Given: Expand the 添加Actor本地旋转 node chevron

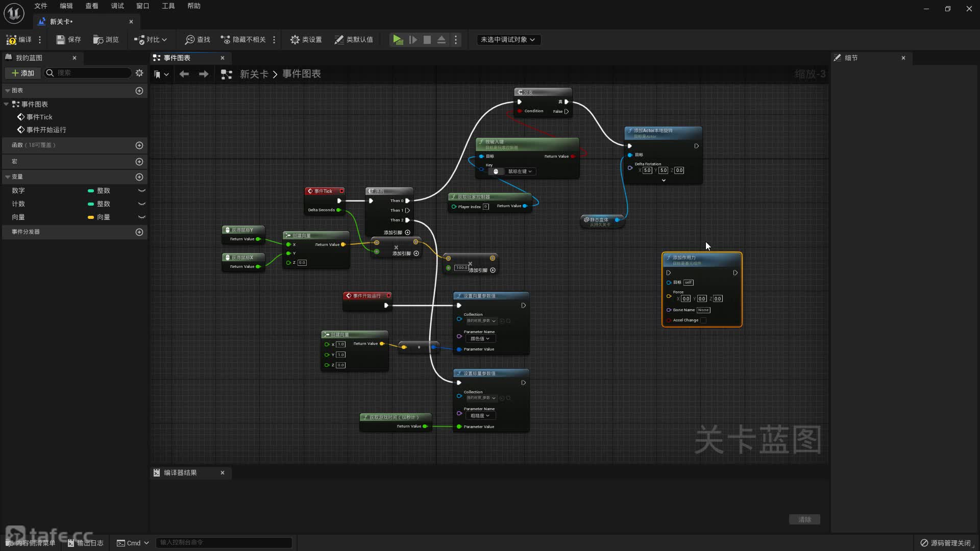Looking at the screenshot, I should (664, 180).
